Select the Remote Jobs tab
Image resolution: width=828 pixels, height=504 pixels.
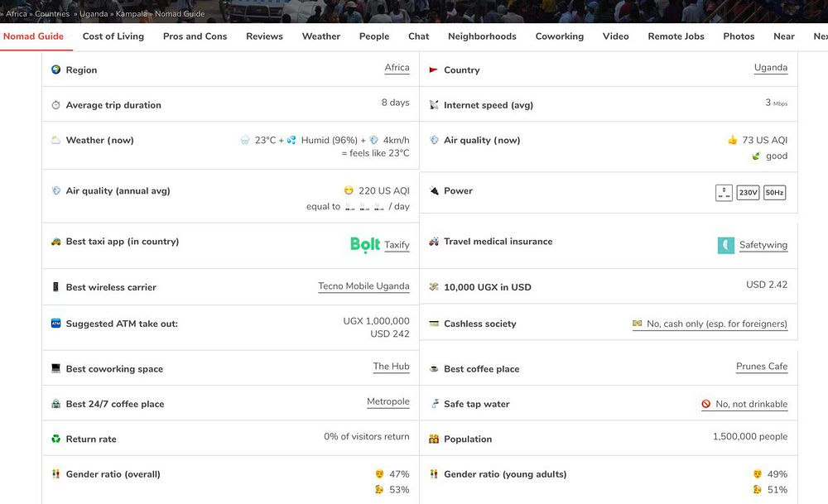676,36
